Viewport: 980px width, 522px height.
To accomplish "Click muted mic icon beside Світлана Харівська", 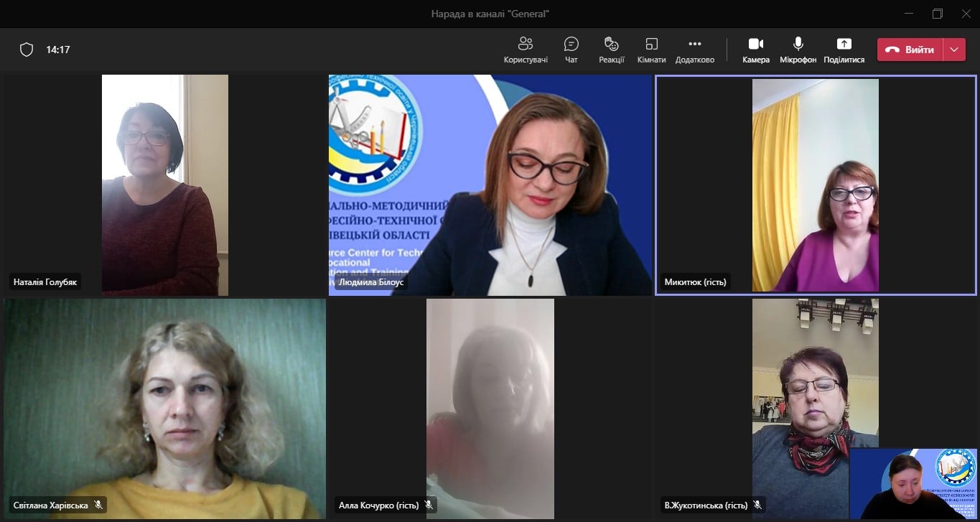I will [98, 505].
